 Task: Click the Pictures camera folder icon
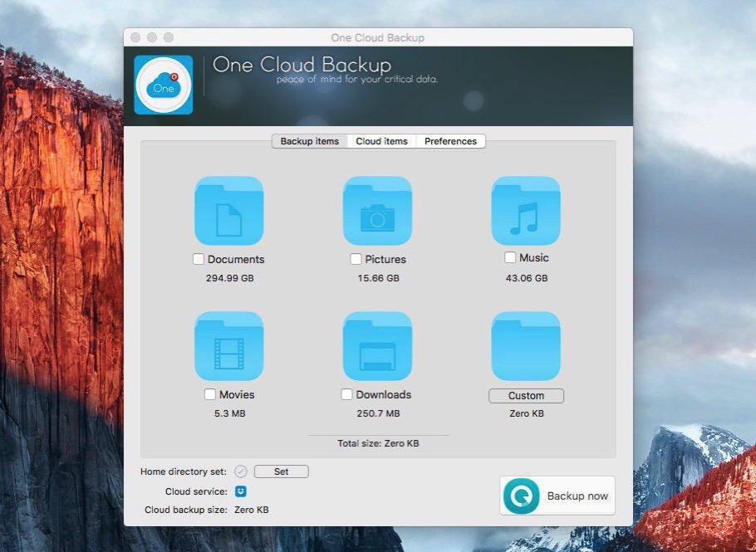pyautogui.click(x=377, y=211)
